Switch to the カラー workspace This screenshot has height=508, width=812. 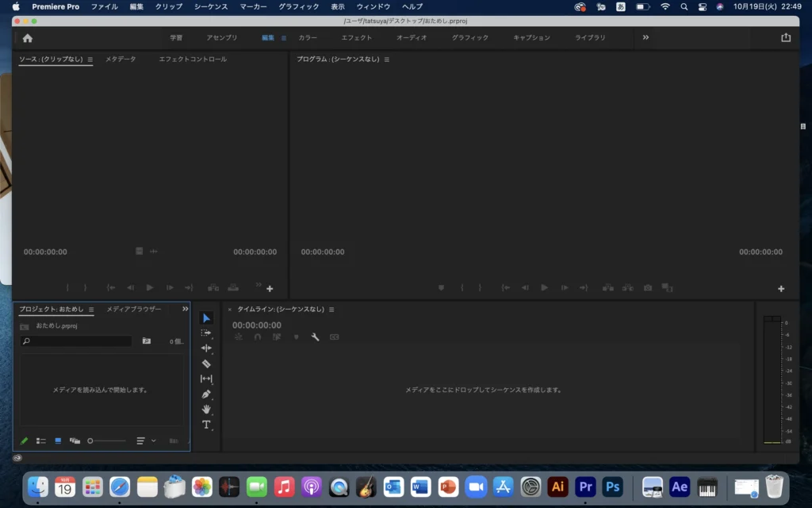pos(308,37)
